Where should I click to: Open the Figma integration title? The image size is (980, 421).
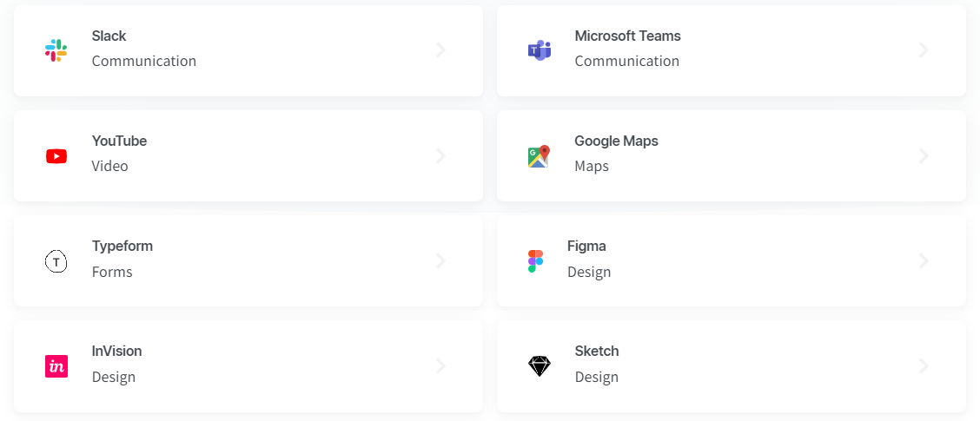pyautogui.click(x=587, y=247)
